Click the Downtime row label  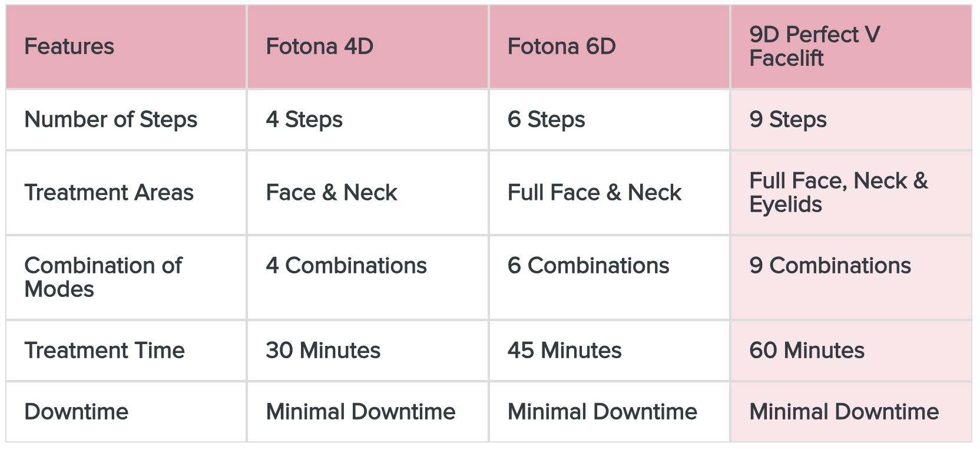coord(77,412)
